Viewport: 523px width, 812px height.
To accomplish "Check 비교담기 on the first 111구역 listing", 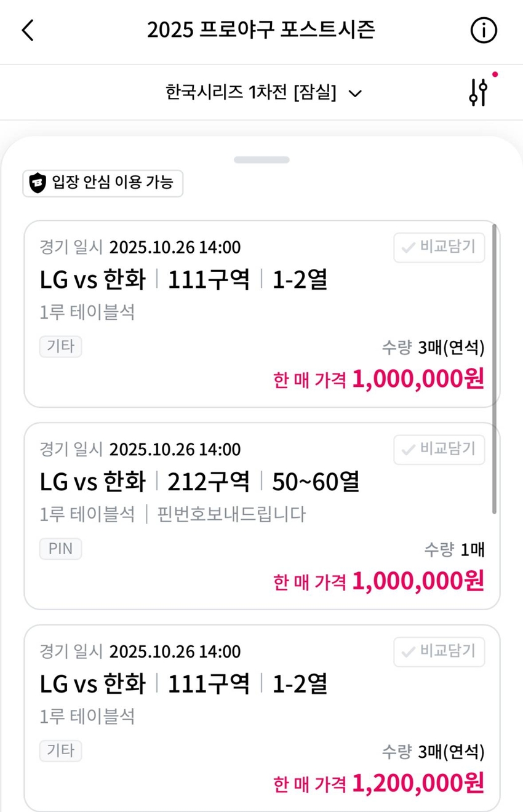I will click(439, 247).
